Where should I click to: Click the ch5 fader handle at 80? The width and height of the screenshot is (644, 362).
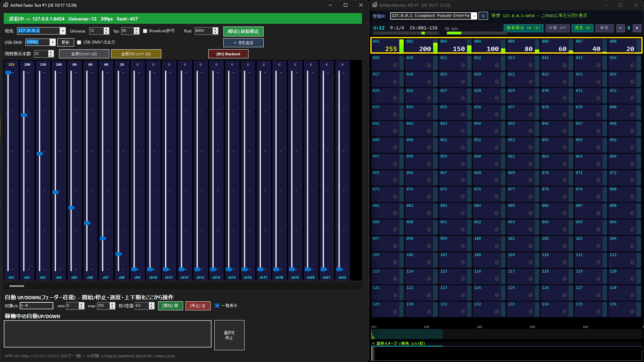(71, 208)
